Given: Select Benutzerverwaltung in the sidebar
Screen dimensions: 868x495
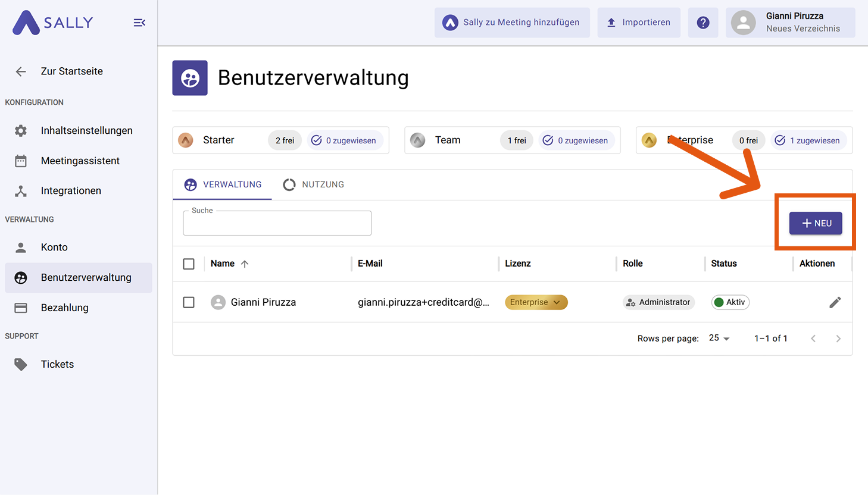Looking at the screenshot, I should 79,277.
